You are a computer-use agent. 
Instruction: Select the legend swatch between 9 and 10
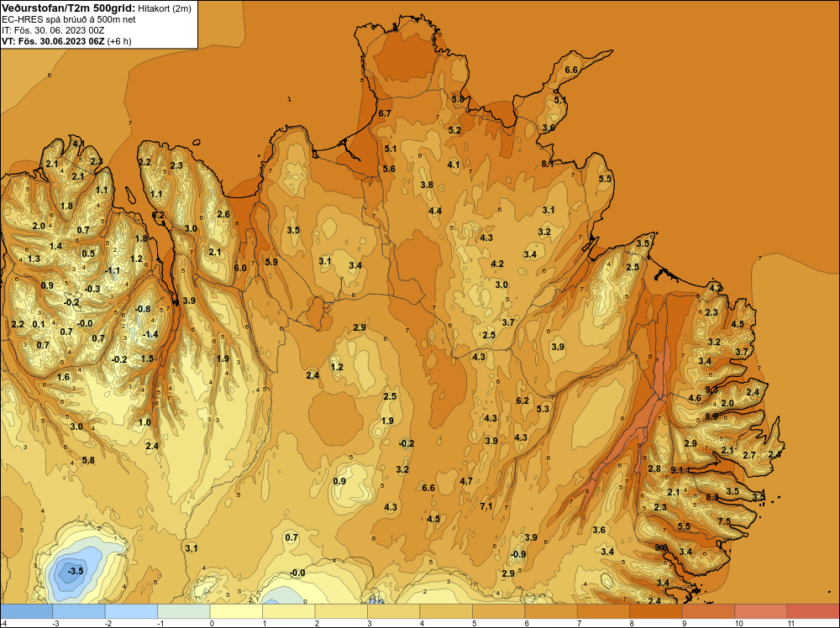[709, 611]
